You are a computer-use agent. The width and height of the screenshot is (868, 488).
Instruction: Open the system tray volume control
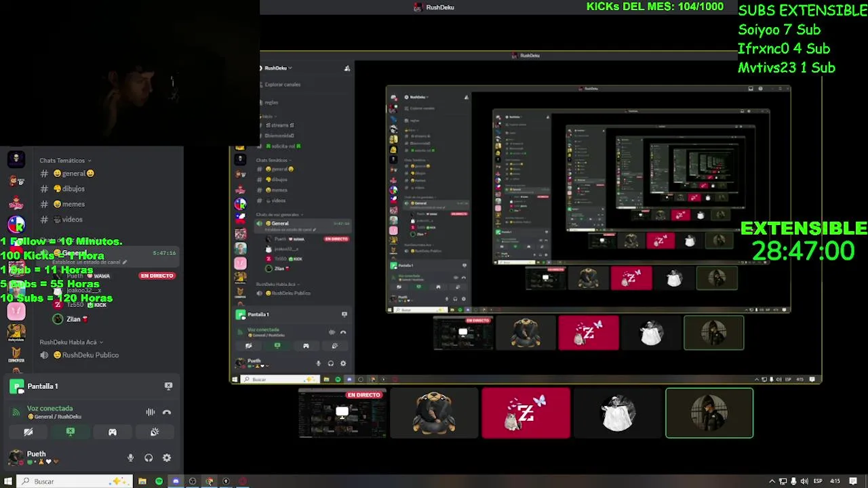pyautogui.click(x=804, y=481)
